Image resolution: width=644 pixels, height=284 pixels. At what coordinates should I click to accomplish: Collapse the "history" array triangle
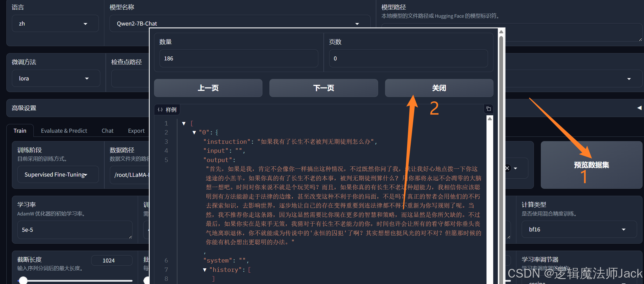(205, 270)
